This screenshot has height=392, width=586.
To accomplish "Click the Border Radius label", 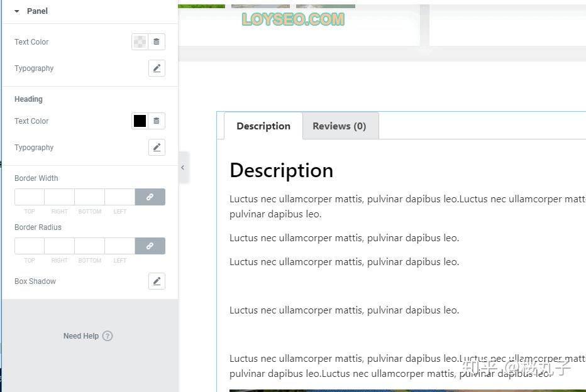I will click(38, 227).
